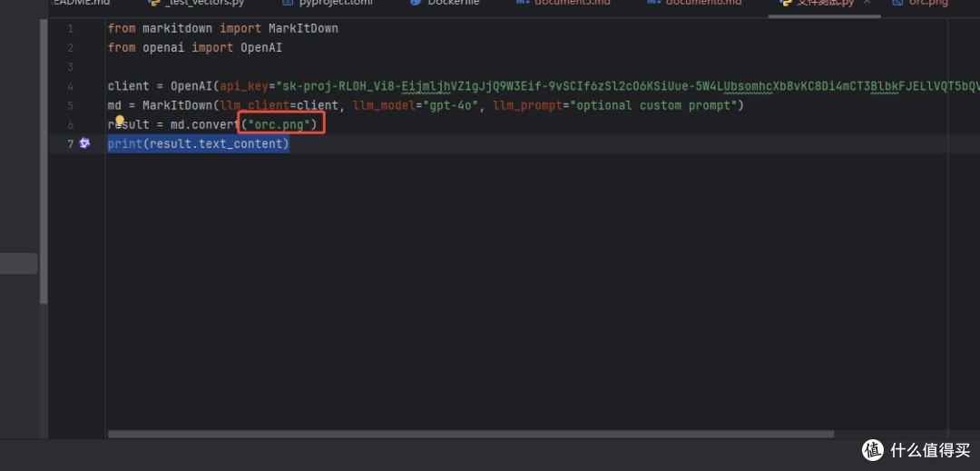Click the yellow intention bulb on line 6
The image size is (980, 471).
(x=120, y=119)
